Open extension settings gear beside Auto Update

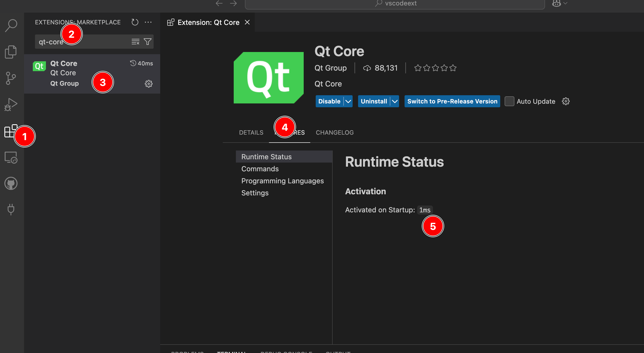(566, 101)
